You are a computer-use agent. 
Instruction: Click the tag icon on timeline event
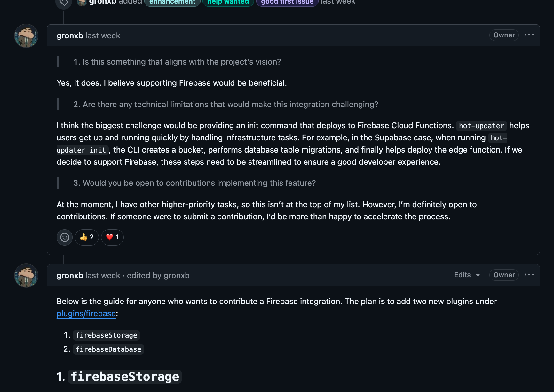click(64, 3)
